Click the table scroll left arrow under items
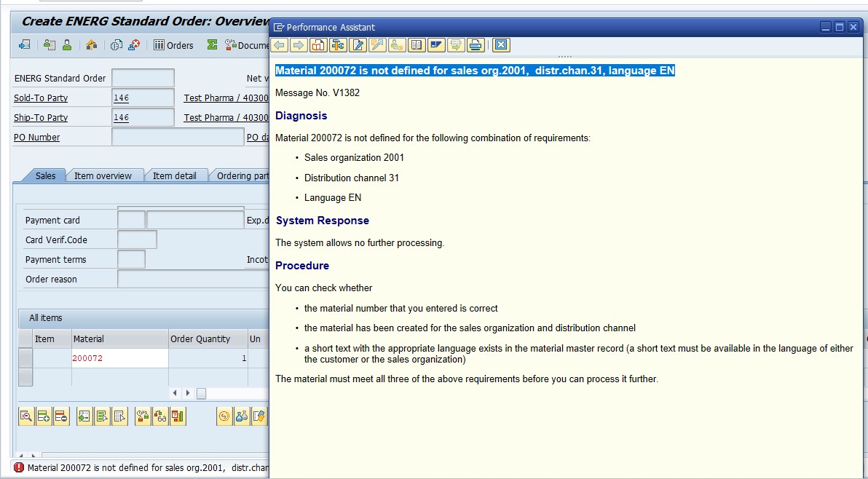The height and width of the screenshot is (479, 868). [x=175, y=393]
